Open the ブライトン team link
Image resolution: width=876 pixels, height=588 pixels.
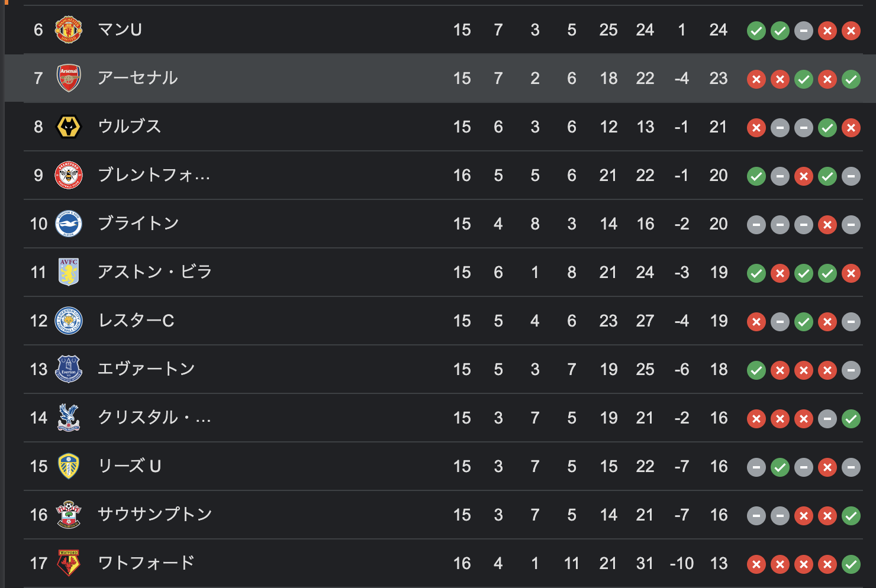pyautogui.click(x=139, y=224)
